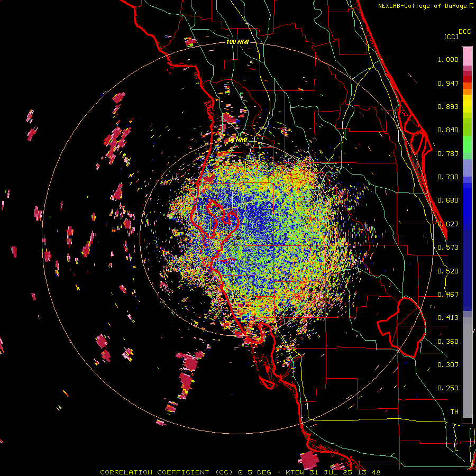Click the 13:48 timestamp in the caption
476x476 pixels.
click(x=369, y=472)
